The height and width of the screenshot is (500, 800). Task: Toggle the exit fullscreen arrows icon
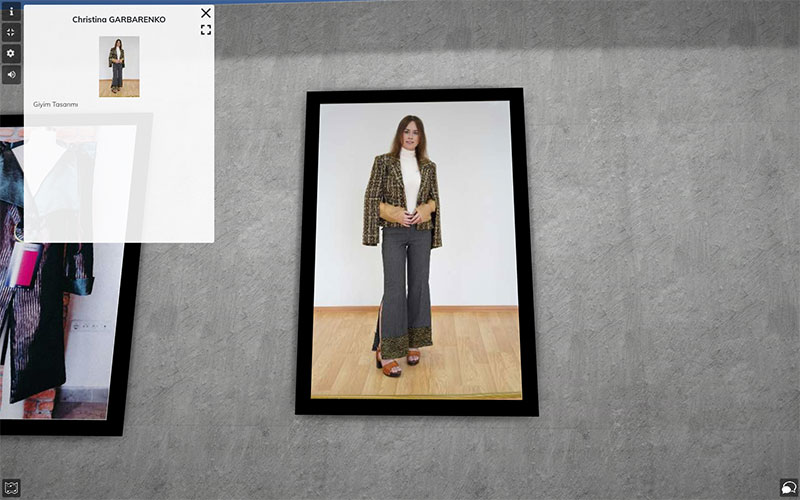pyautogui.click(x=11, y=33)
